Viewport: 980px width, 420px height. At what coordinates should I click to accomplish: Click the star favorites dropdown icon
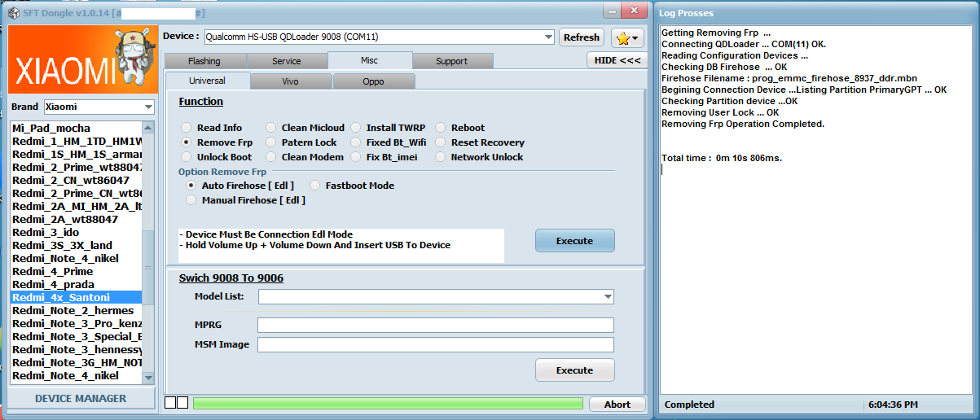pos(627,37)
